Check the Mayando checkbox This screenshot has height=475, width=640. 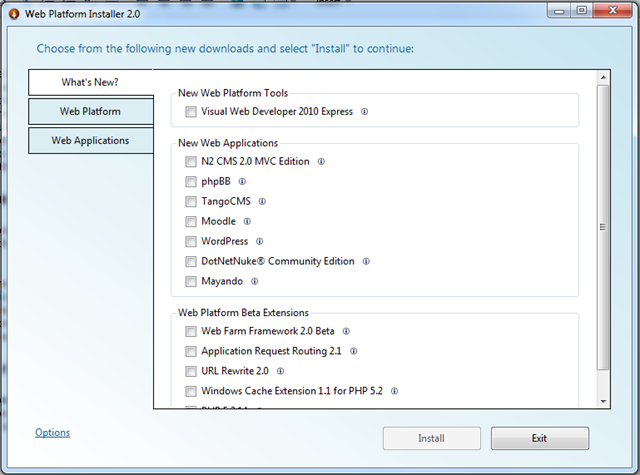[x=191, y=282]
